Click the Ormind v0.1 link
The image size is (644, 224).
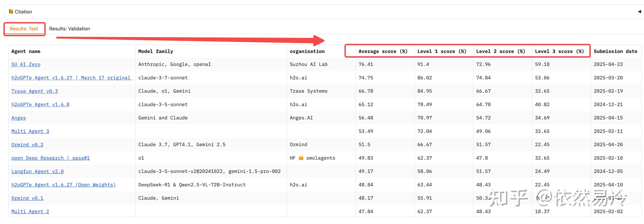tap(27, 198)
